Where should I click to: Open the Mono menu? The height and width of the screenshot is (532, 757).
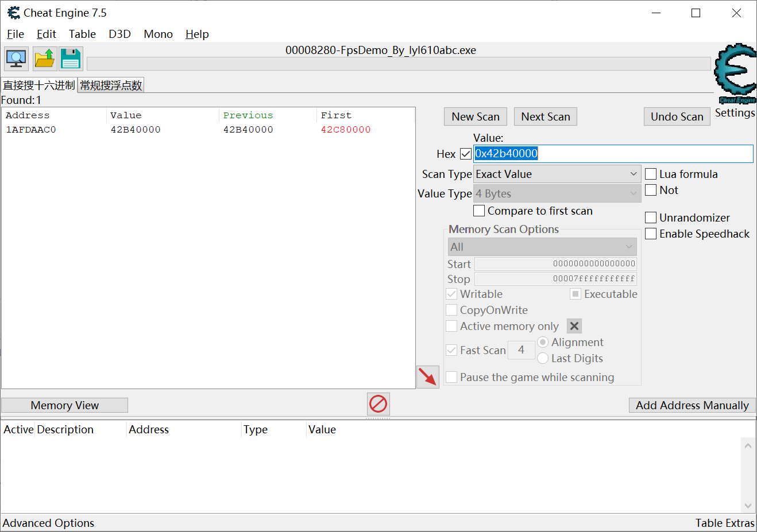[158, 34]
